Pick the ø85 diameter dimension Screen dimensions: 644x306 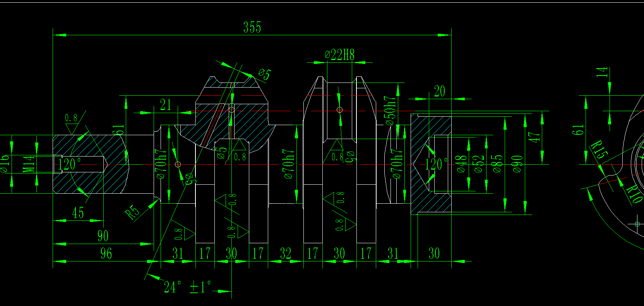(497, 164)
